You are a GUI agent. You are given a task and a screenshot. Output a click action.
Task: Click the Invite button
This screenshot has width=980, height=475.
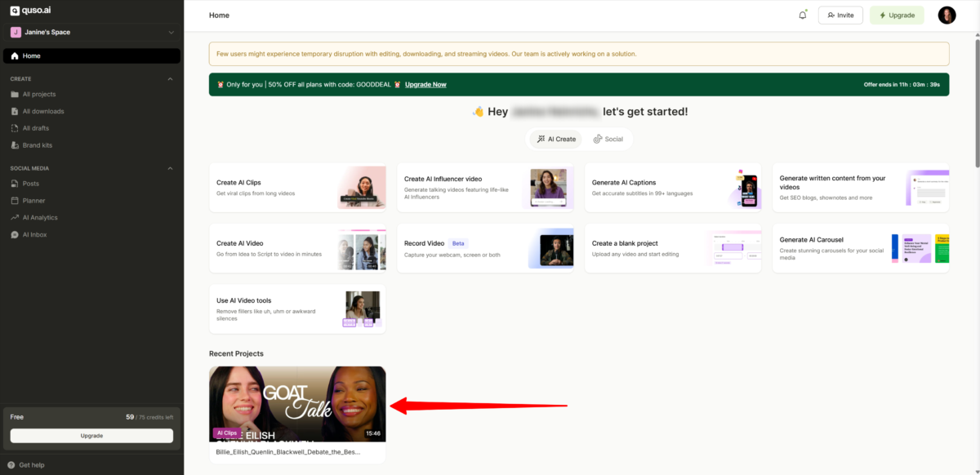click(x=840, y=16)
